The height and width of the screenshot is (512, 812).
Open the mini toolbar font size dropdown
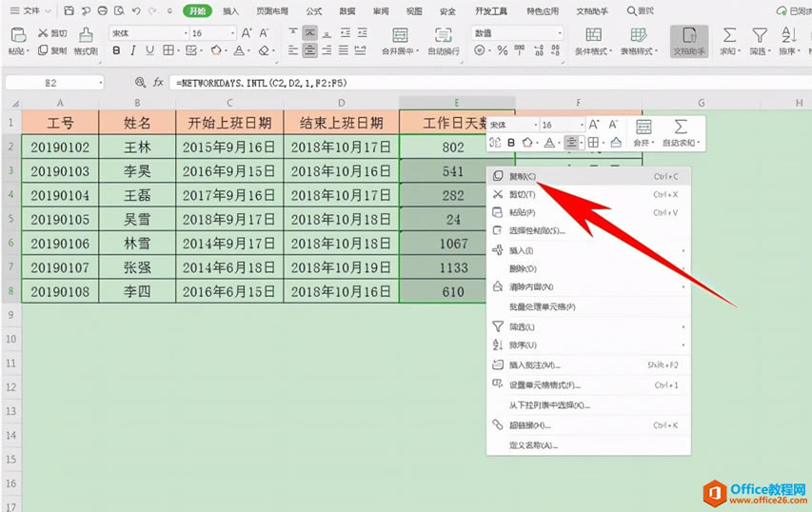tap(582, 125)
